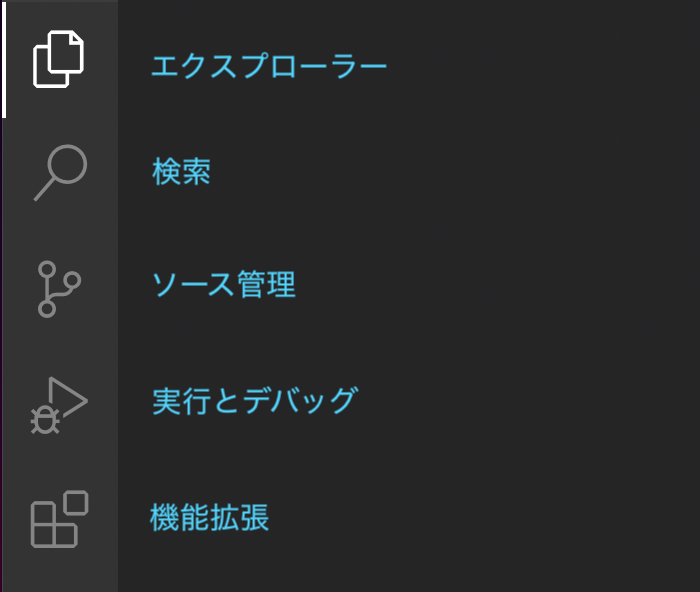Viewport: 700px width, 592px height.
Task: Open the Search magnifying glass icon
Action: (60, 173)
